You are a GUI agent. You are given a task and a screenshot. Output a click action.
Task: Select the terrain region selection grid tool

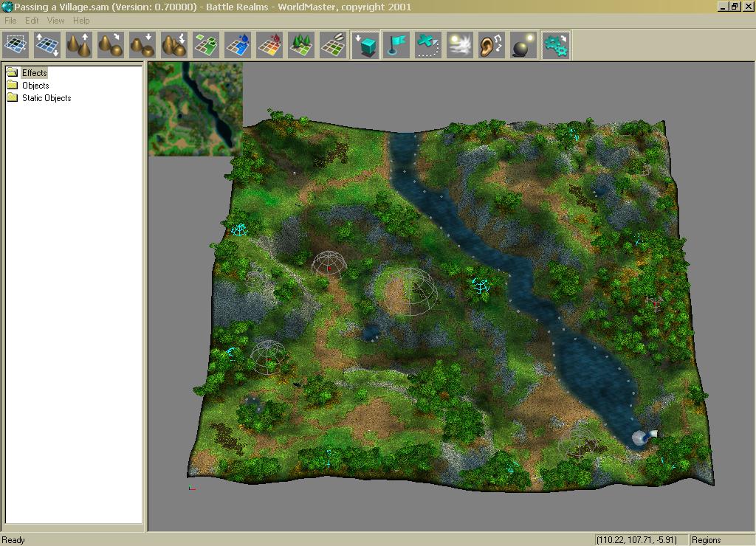(16, 45)
